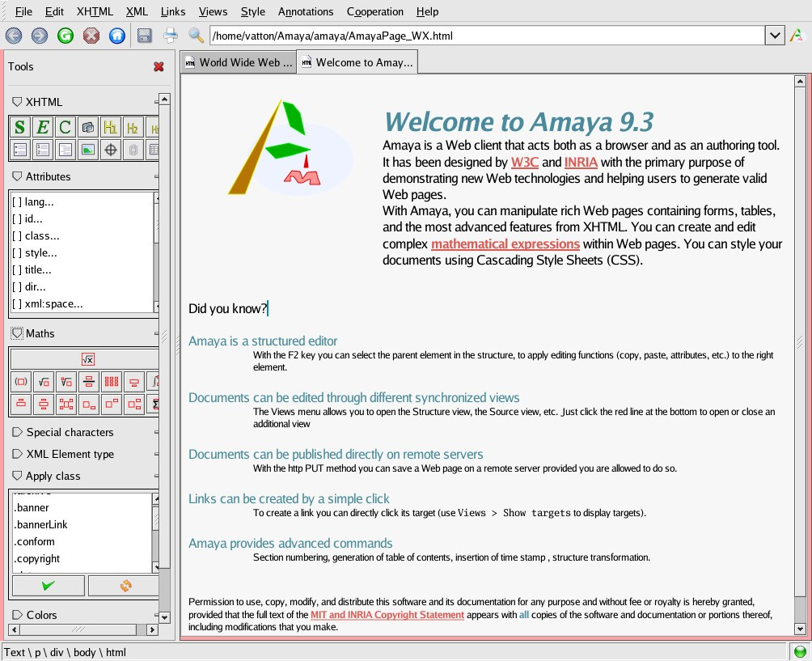Switch to the World Wide Web tab

239,62
